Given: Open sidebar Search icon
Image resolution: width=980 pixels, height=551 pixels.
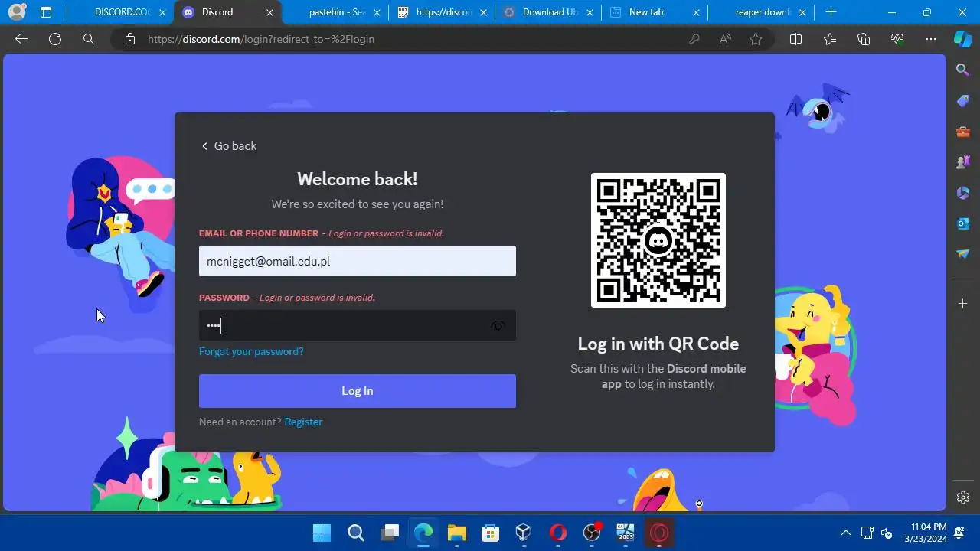Looking at the screenshot, I should tap(963, 70).
